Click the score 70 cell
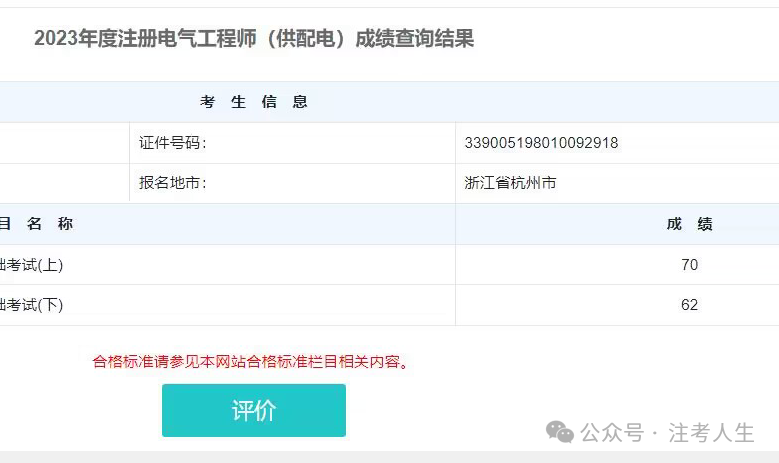Viewport: 779px width, 463px height. click(617, 265)
